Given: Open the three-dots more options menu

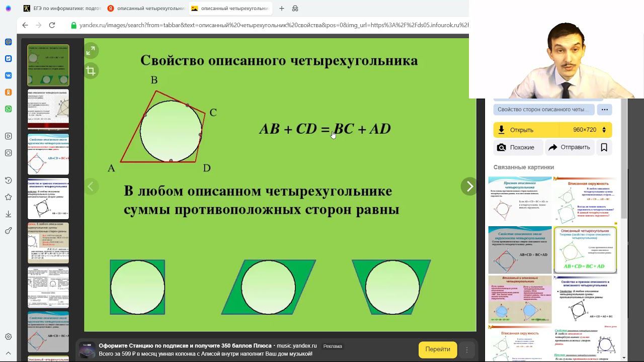Looking at the screenshot, I should [605, 110].
